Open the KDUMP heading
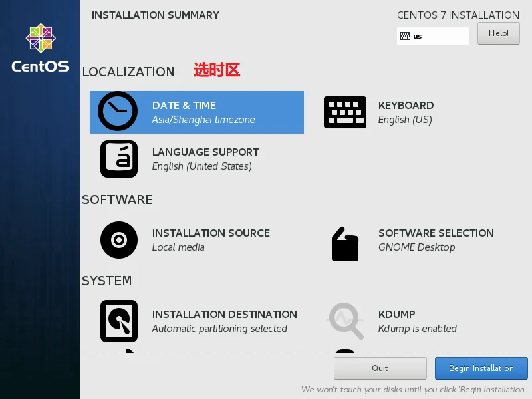 (396, 314)
